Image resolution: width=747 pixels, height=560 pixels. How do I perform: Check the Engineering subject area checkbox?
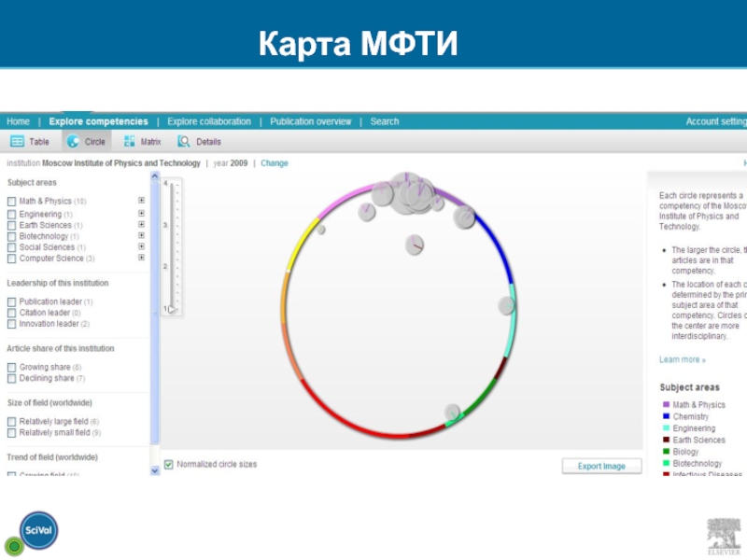tap(12, 215)
